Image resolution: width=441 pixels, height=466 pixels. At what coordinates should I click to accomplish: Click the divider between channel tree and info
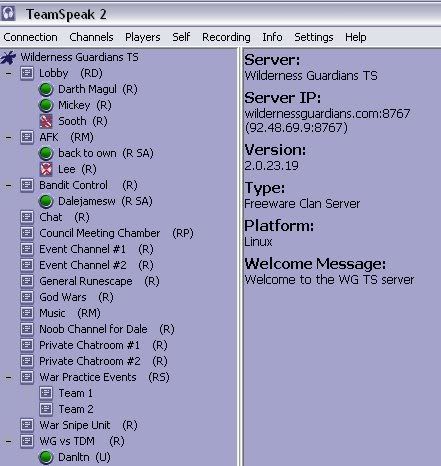pos(240,257)
